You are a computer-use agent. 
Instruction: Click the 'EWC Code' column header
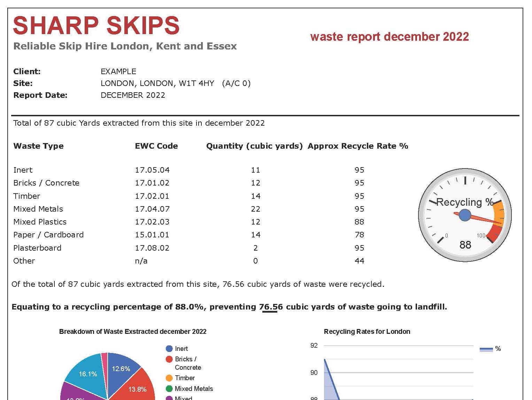(156, 146)
